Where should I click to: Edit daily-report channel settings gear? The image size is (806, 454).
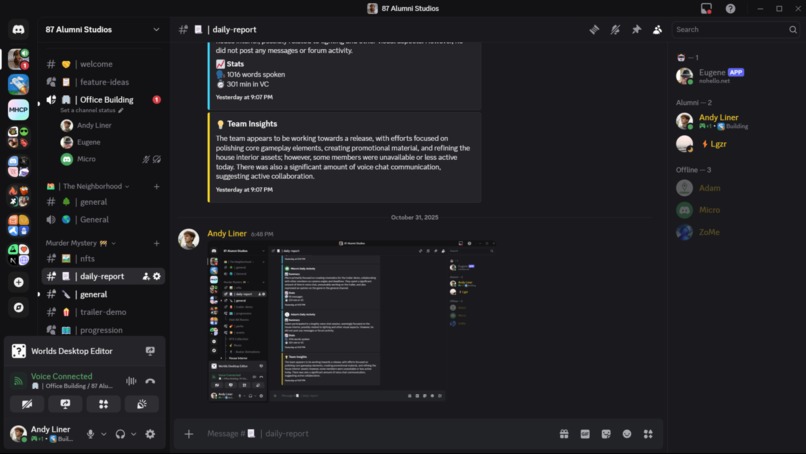tap(157, 277)
